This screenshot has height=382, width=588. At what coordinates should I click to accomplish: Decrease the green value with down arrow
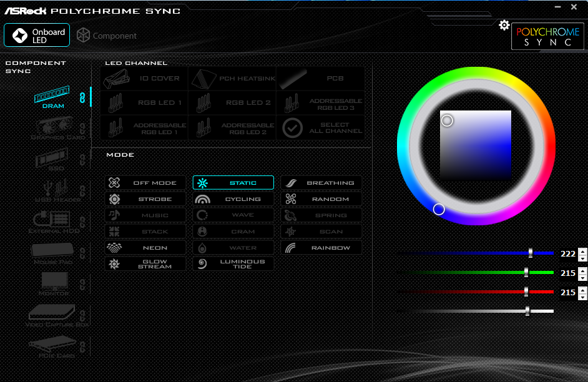[582, 277]
